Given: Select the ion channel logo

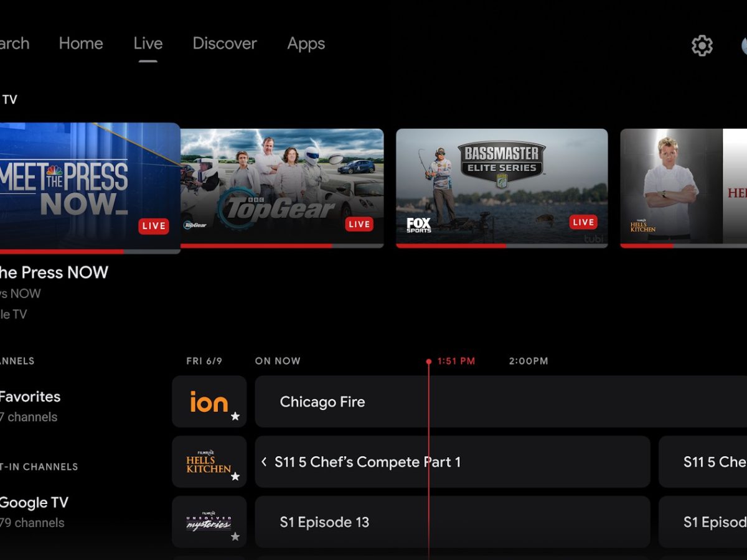Looking at the screenshot, I should tap(209, 402).
